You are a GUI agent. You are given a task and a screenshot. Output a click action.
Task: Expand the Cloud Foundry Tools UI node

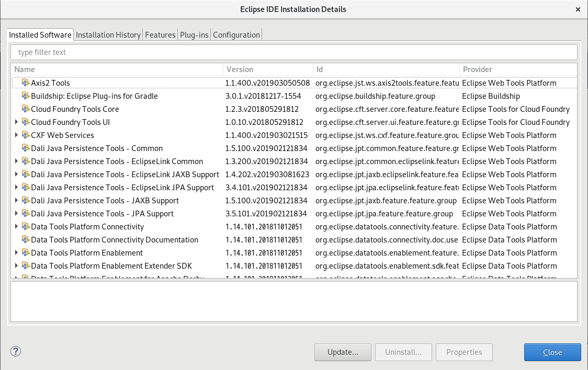16,122
